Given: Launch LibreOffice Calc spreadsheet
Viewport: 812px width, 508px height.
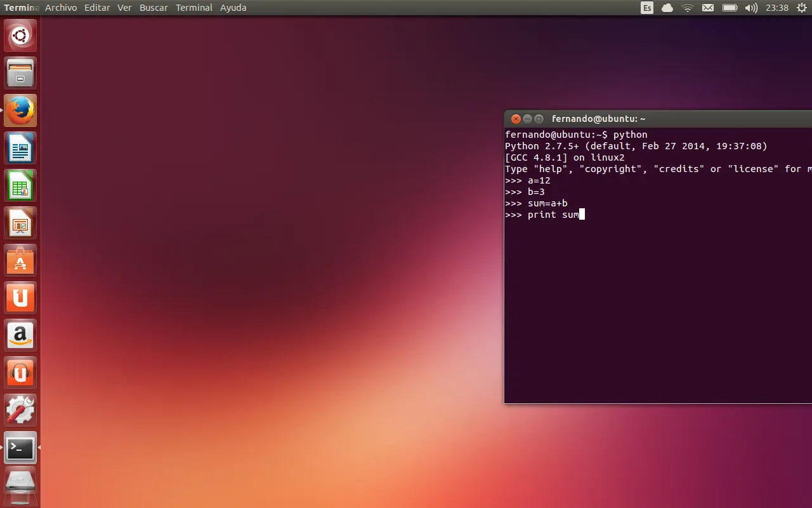Looking at the screenshot, I should pos(20,185).
